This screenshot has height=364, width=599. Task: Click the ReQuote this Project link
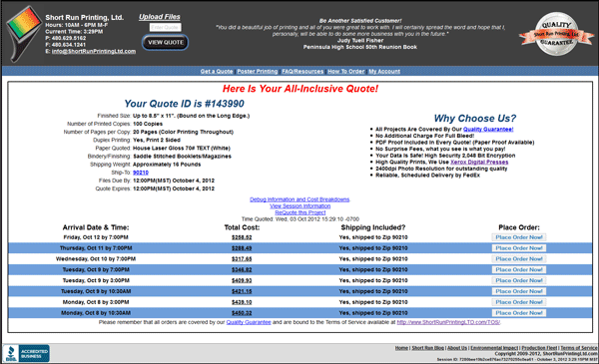click(x=300, y=212)
